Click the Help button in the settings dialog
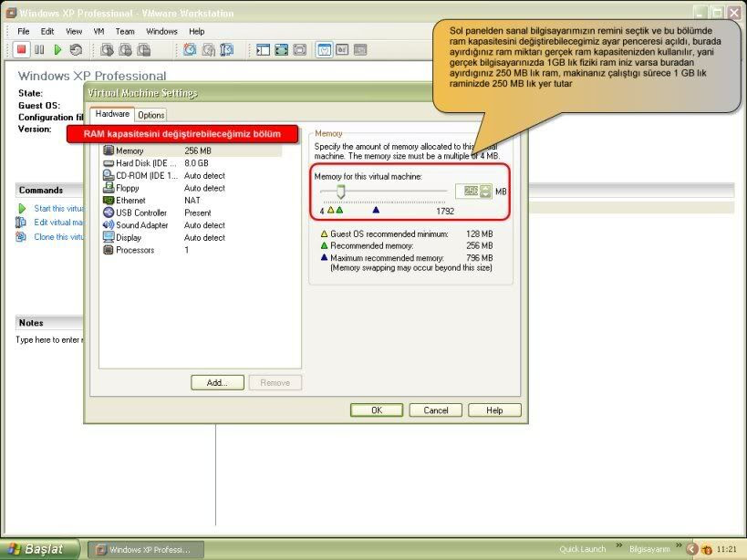747x560 pixels. coord(494,410)
